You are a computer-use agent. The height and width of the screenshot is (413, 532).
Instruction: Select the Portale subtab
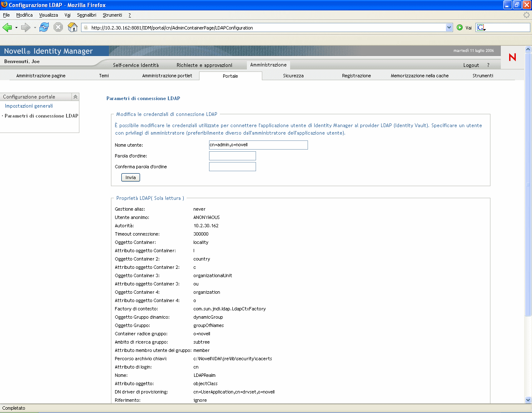(230, 76)
